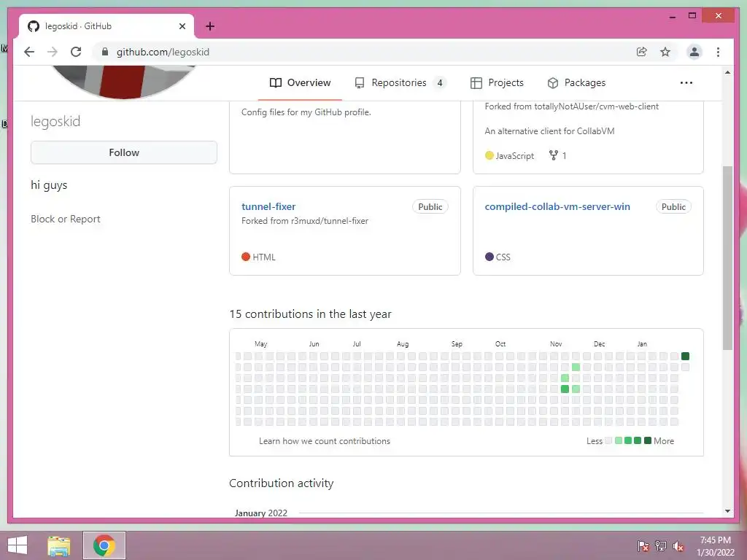Click the Repositories count badge showing 4
The width and height of the screenshot is (747, 560).
point(440,83)
